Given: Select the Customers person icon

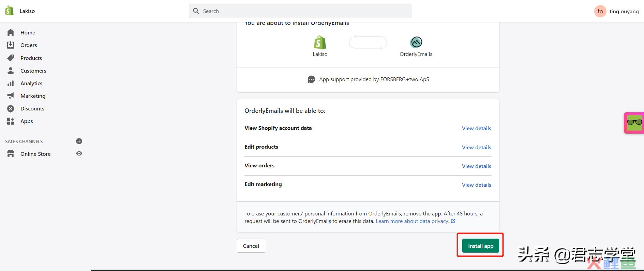Looking at the screenshot, I should [11, 71].
